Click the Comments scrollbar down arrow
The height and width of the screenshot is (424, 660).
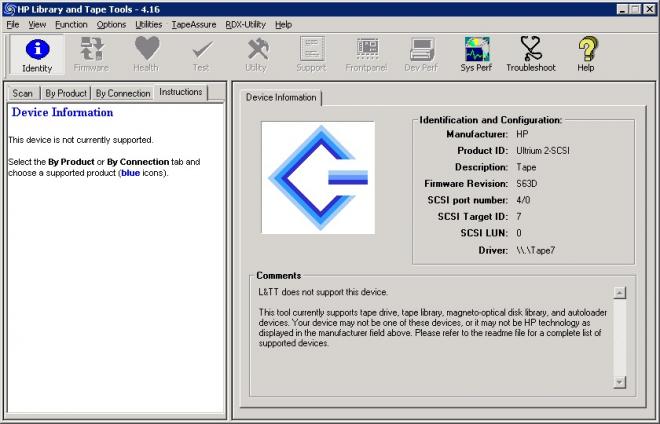coord(620,382)
